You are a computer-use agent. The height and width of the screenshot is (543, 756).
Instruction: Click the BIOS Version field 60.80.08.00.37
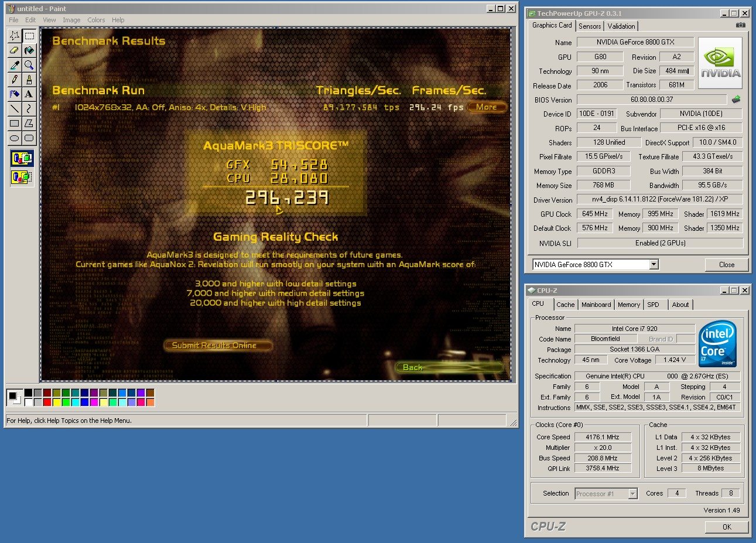[x=652, y=100]
